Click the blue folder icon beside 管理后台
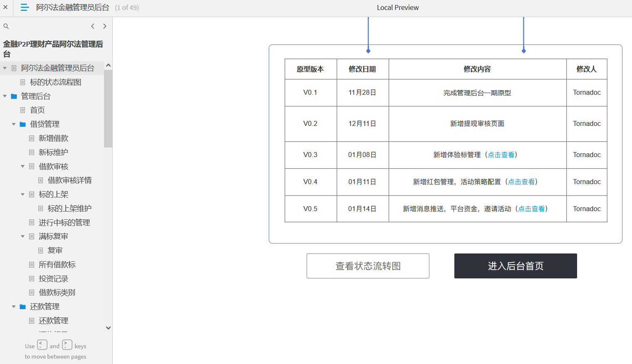This screenshot has height=364, width=632. click(x=14, y=96)
